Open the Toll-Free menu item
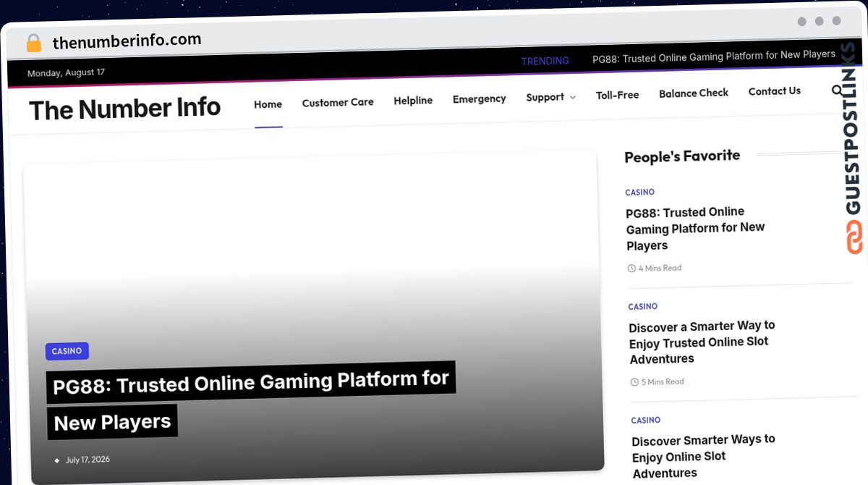This screenshot has width=868, height=485. tap(617, 95)
